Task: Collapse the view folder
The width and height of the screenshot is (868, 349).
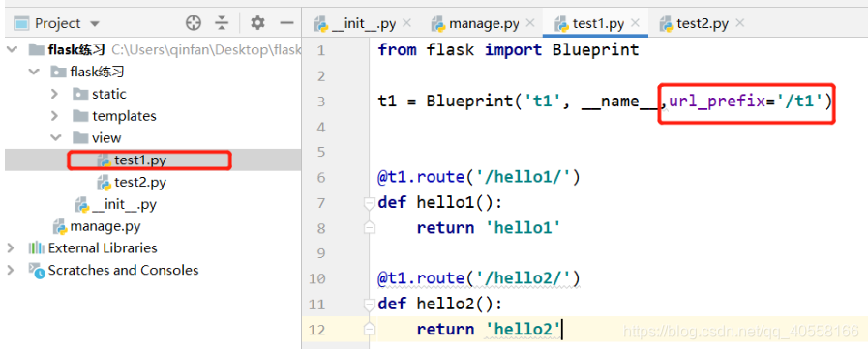Action: click(56, 137)
